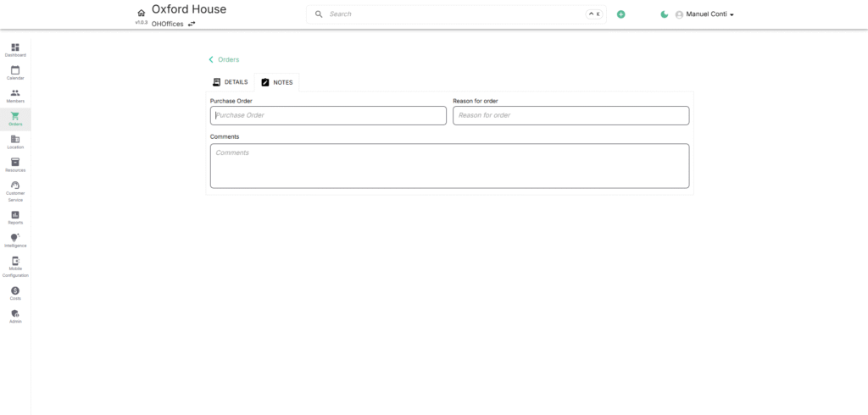This screenshot has height=415, width=868.
Task: Open Intelligence lightbulb icon in sidebar
Action: (x=15, y=238)
